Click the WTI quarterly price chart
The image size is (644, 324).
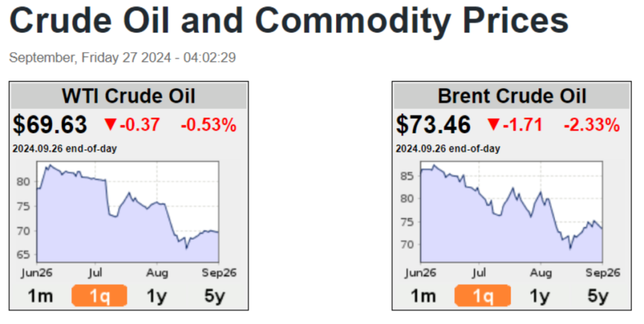pyautogui.click(x=128, y=212)
